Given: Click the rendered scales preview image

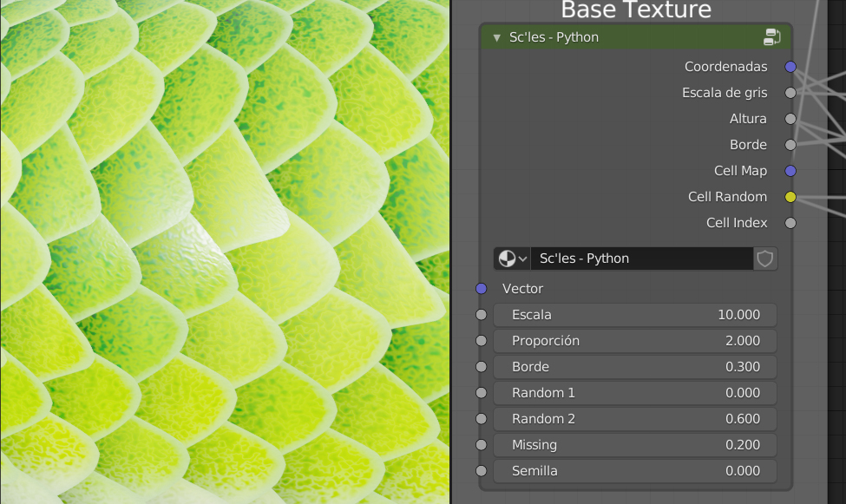Looking at the screenshot, I should point(225,252).
